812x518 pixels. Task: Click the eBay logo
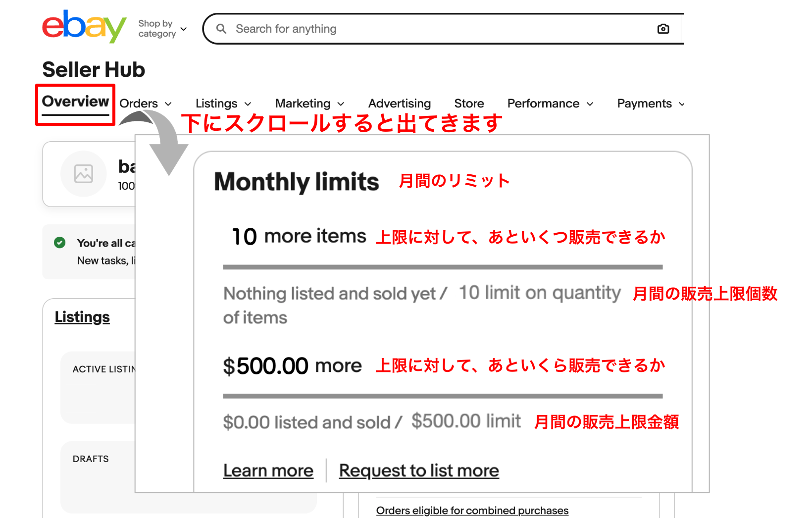(x=84, y=27)
